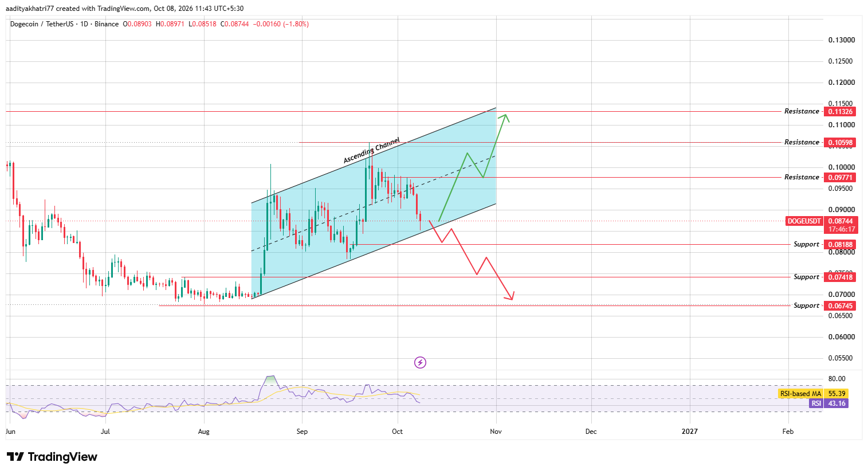Click the Sep label on the time axis

[x=302, y=432]
